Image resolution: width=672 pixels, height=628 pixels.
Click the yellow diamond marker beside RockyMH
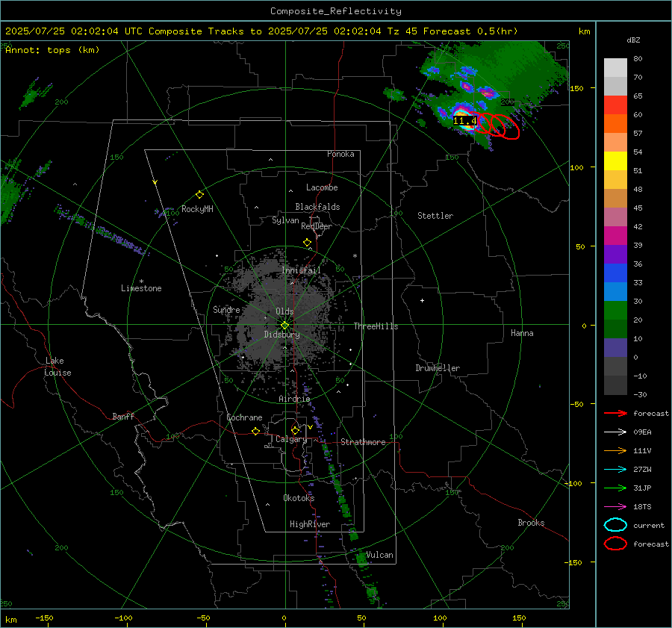tap(199, 195)
